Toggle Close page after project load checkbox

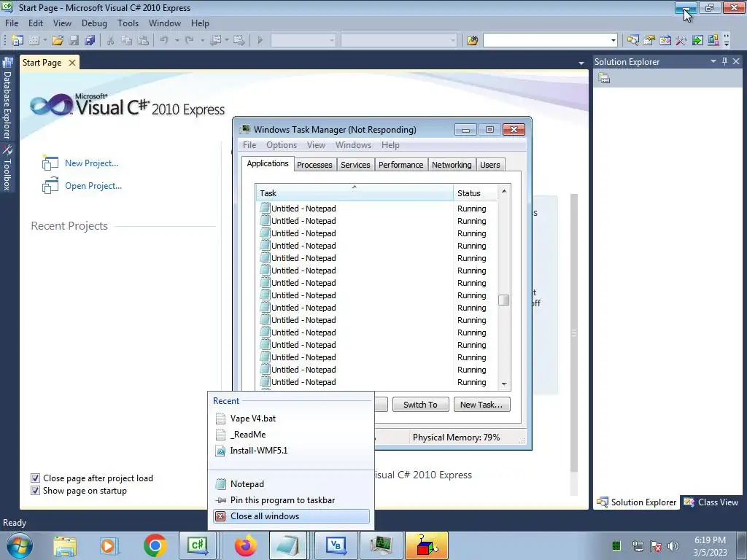tap(35, 478)
